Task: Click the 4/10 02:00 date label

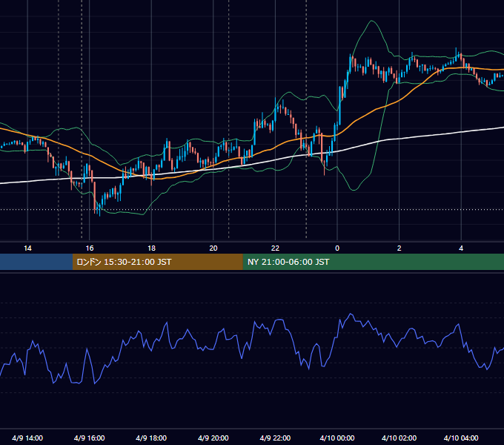Action: tap(399, 438)
